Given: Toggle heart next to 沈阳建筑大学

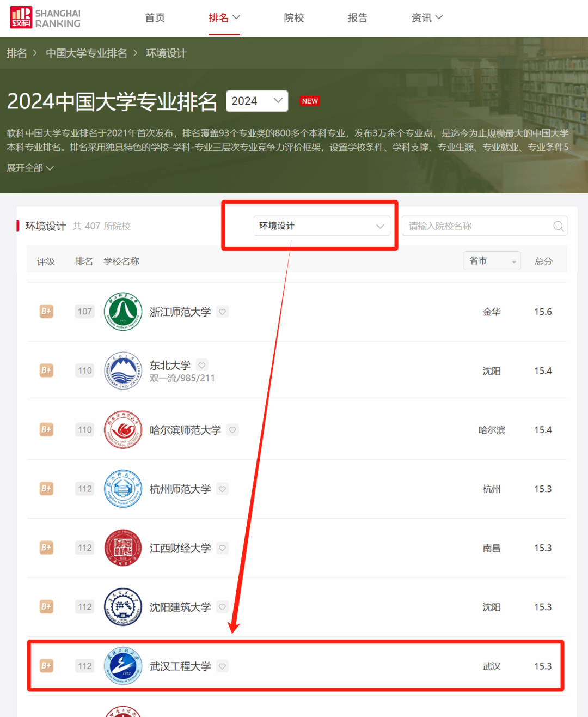Looking at the screenshot, I should point(222,607).
